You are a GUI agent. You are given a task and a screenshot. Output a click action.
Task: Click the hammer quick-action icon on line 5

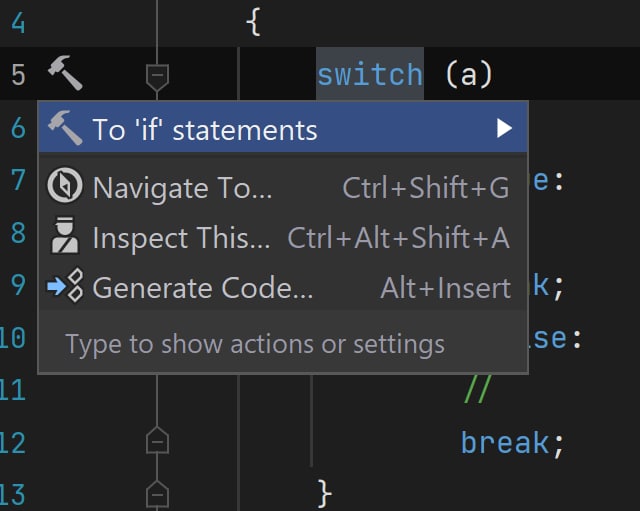(x=65, y=73)
